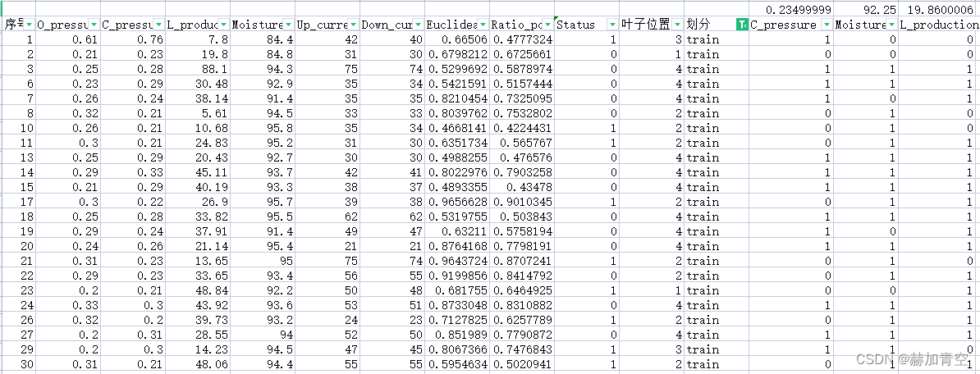Select the Moisture cell 84.4

coord(263,39)
